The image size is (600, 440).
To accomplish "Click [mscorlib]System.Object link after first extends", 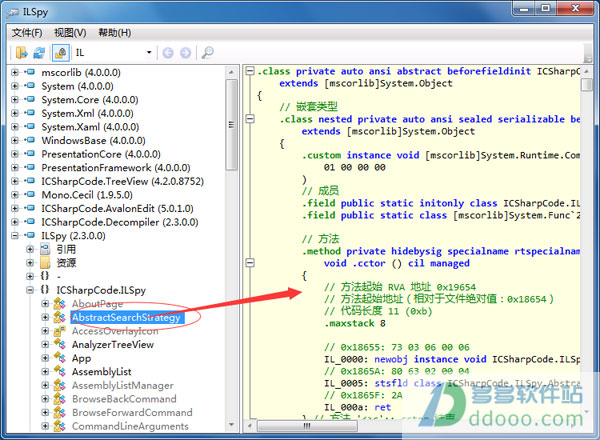I will pos(388,83).
